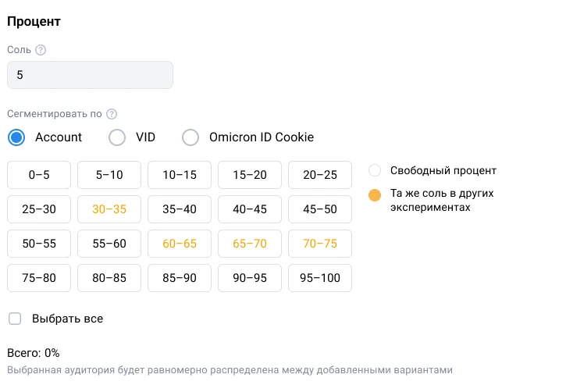Click the 65–70 percent button
Screen dimensions: 566x392
pos(249,244)
